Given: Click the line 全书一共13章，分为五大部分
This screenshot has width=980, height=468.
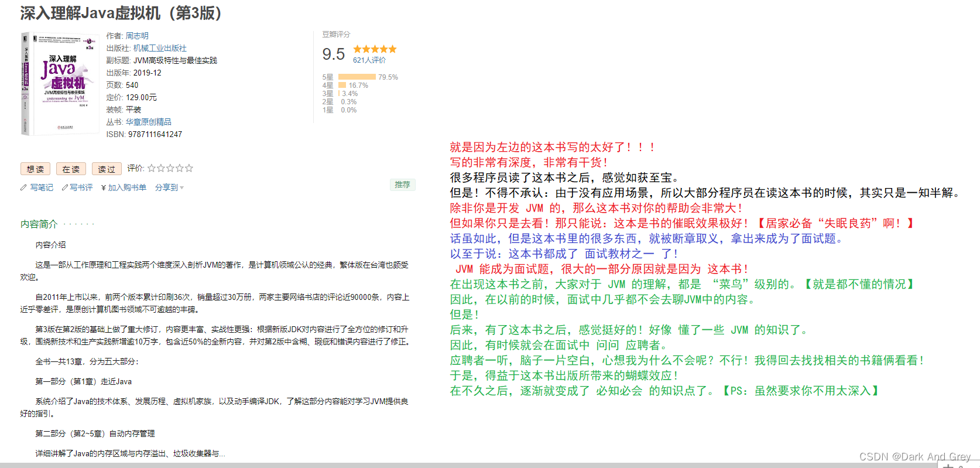Looking at the screenshot, I should 87,361.
